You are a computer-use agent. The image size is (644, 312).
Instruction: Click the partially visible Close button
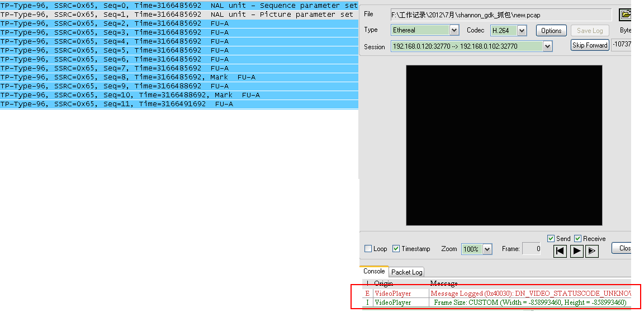tap(622, 248)
